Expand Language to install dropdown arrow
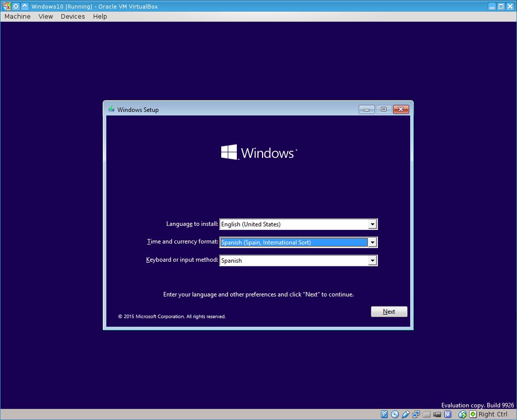Viewport: 517px width, 420px height. click(372, 224)
